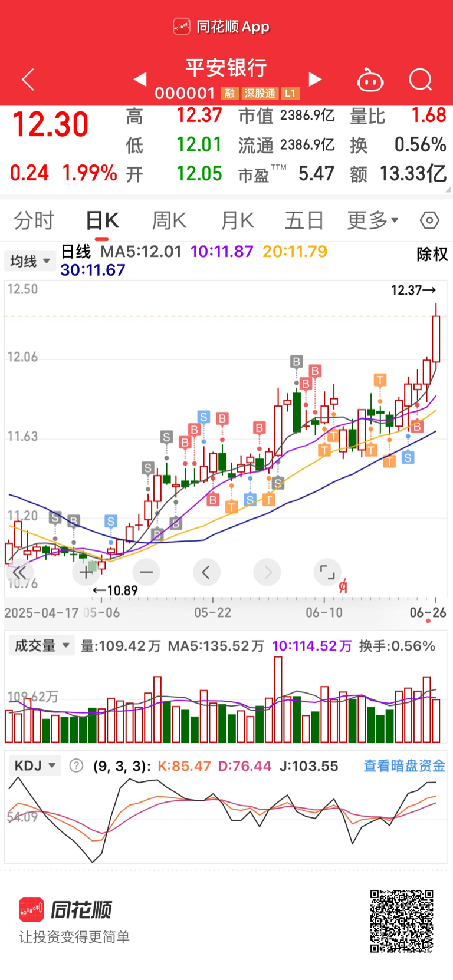453x980 pixels.
Task: Tap the stock code 000001
Action: [185, 93]
